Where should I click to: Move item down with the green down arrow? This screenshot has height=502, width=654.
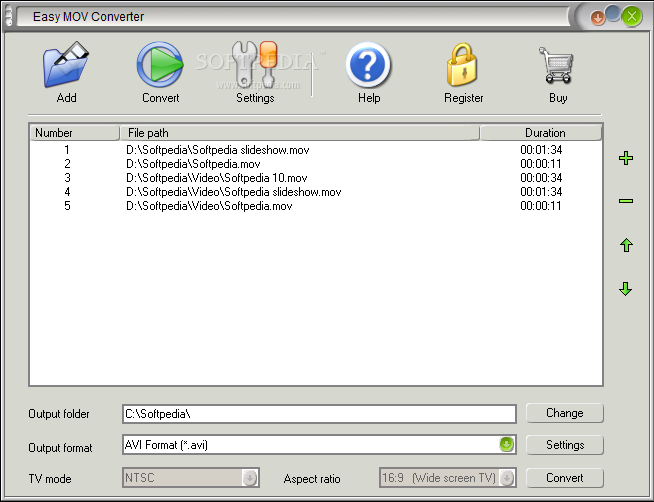[x=626, y=289]
